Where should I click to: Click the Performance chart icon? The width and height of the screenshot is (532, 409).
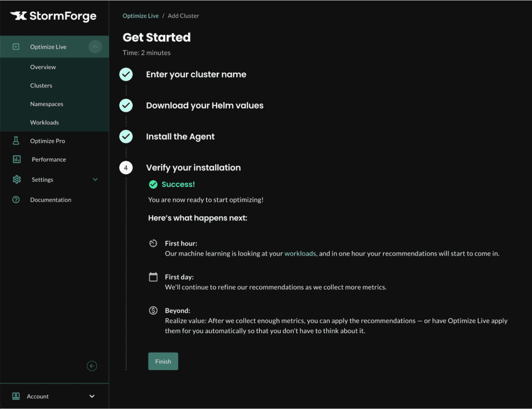click(x=17, y=159)
